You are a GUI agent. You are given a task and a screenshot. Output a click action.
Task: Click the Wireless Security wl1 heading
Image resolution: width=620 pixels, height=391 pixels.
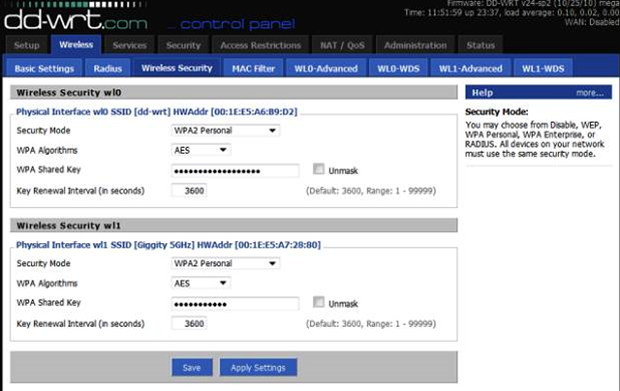69,226
